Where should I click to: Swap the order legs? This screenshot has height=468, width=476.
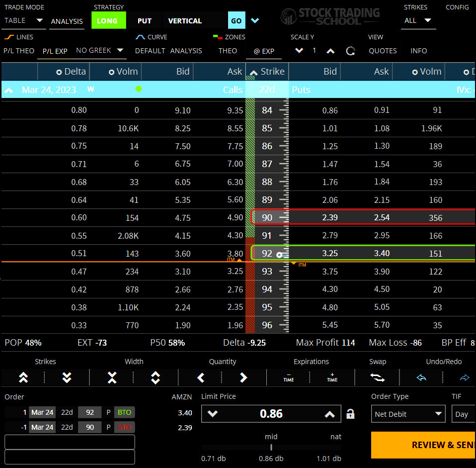click(377, 377)
